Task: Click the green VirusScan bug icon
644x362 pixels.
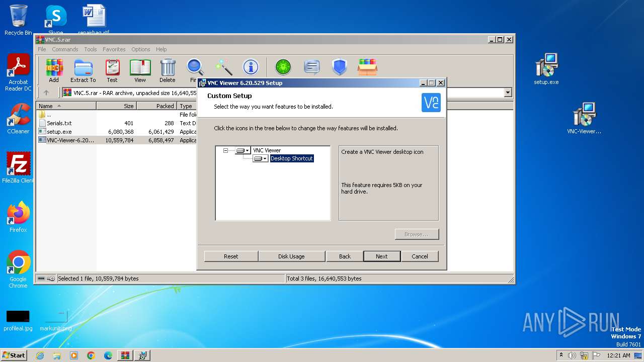Action: coord(283,67)
